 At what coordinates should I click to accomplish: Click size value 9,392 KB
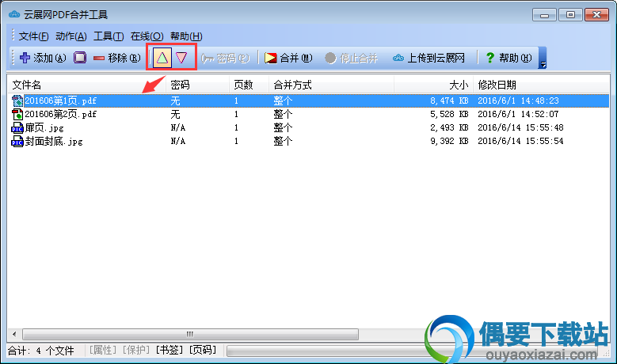click(449, 141)
